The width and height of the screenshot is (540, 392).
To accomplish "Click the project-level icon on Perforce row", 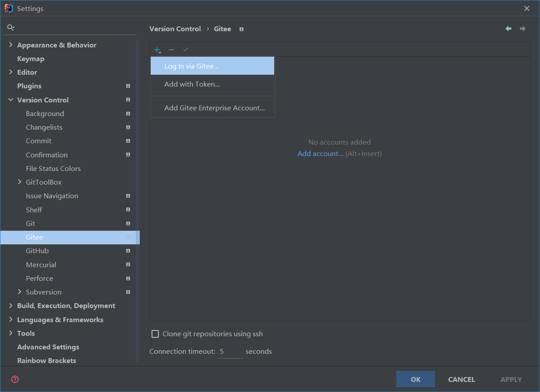I will (x=128, y=279).
